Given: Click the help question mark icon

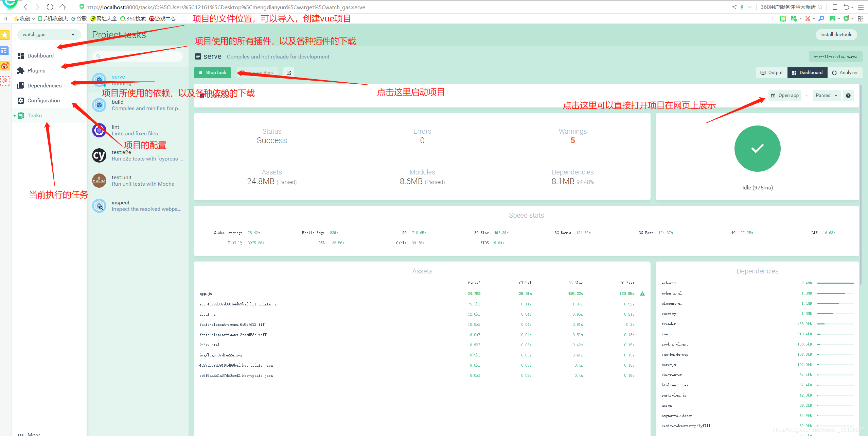Looking at the screenshot, I should tap(848, 96).
